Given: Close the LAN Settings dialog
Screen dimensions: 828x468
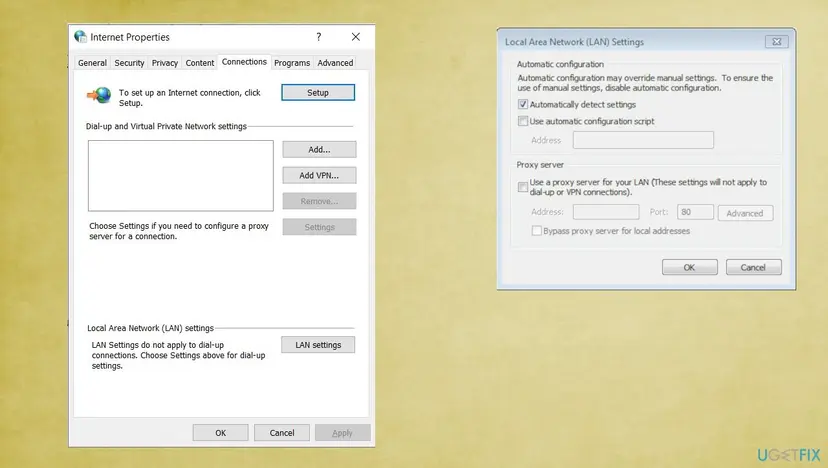Looking at the screenshot, I should click(x=777, y=42).
